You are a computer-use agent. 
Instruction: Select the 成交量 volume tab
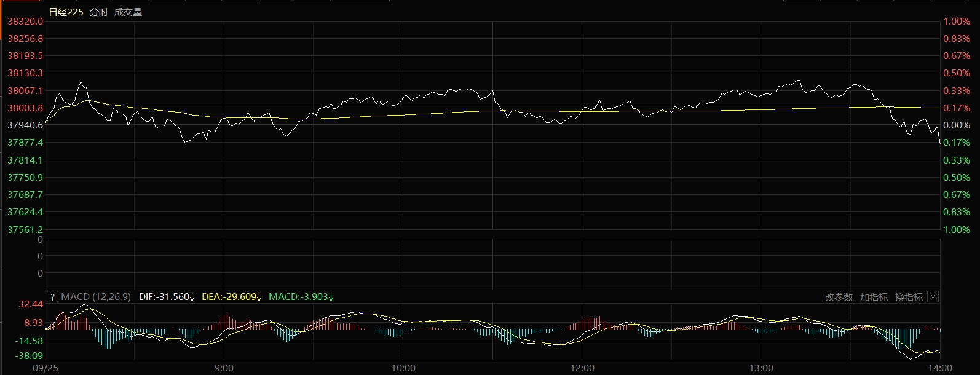[128, 12]
